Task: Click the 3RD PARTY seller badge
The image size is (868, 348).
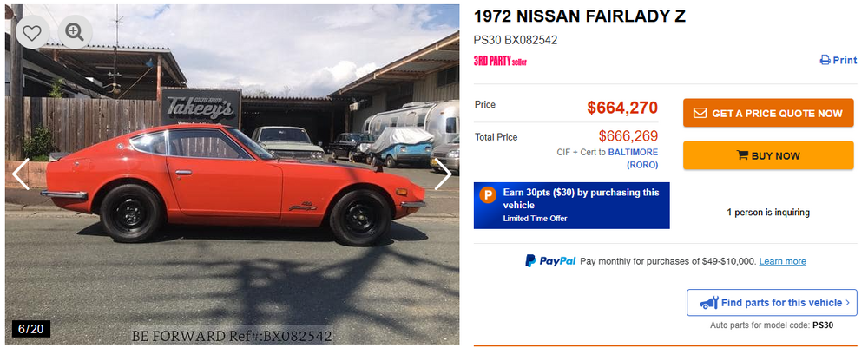Action: (500, 61)
